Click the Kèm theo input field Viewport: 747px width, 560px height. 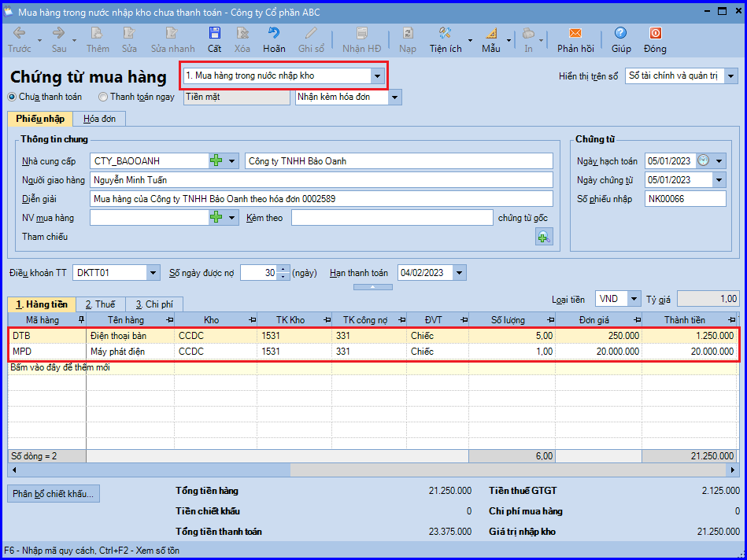392,218
